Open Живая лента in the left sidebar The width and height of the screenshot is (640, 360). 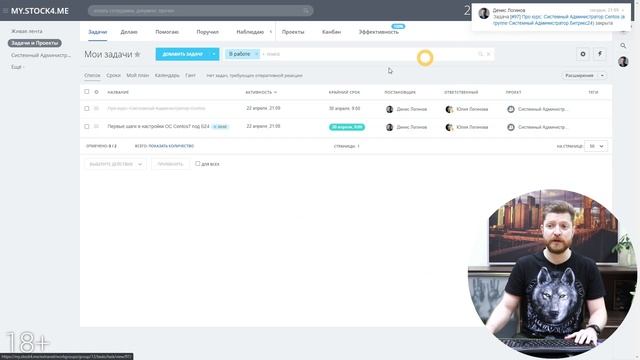27,31
